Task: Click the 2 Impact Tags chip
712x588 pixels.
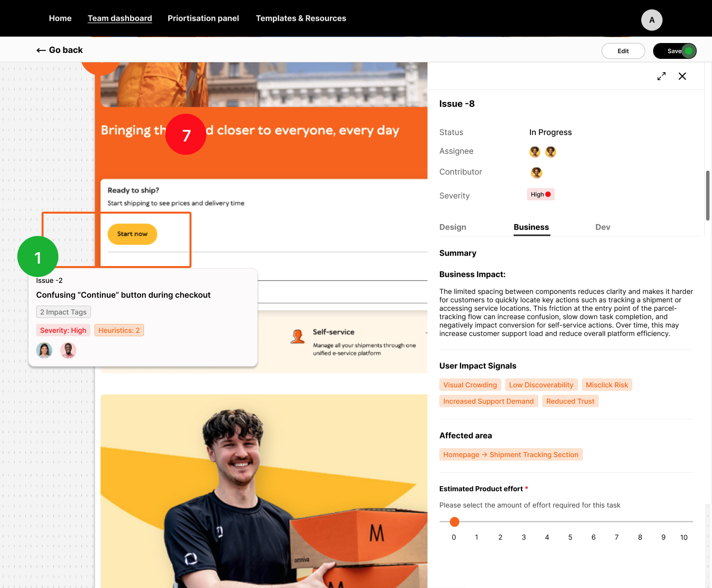Action: 63,312
